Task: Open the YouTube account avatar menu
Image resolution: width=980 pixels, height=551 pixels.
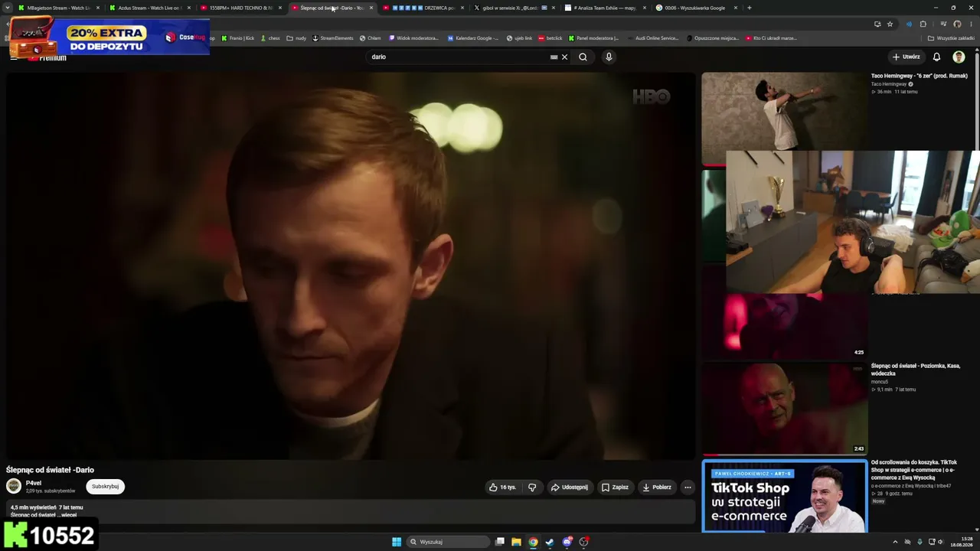Action: click(959, 57)
